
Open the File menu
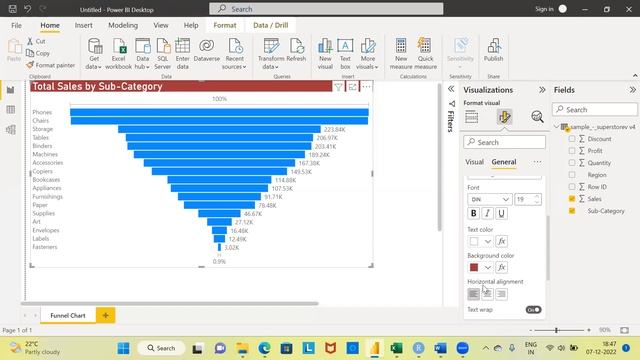(16, 25)
